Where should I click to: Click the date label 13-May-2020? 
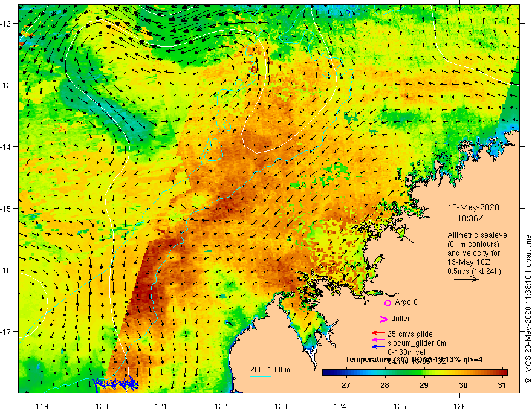[473, 207]
